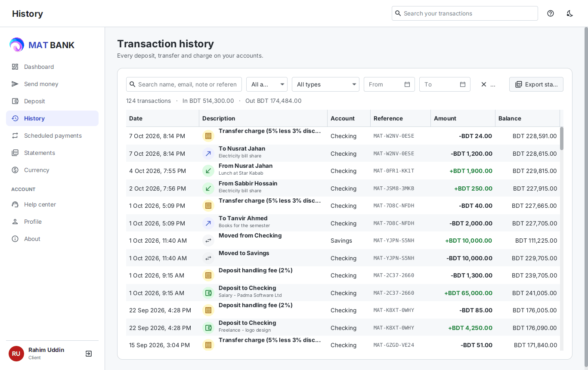Toggle dark mode moon icon
The height and width of the screenshot is (370, 588).
(569, 13)
